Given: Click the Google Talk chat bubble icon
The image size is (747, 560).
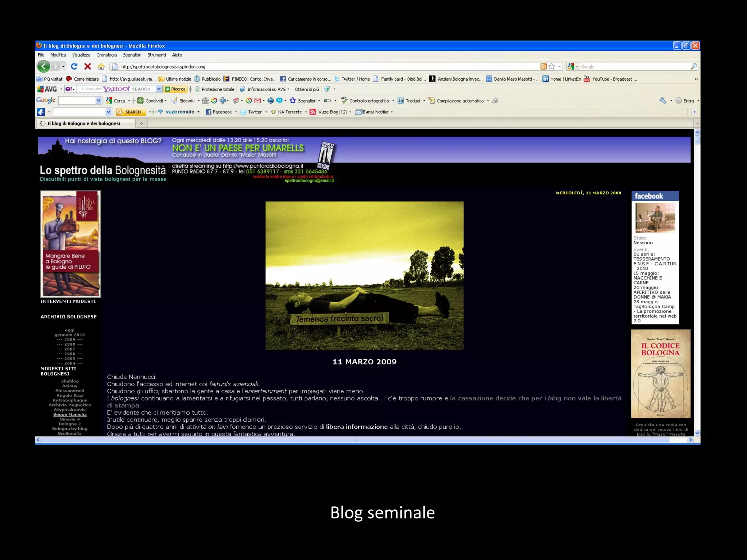Looking at the screenshot, I should coord(279,101).
